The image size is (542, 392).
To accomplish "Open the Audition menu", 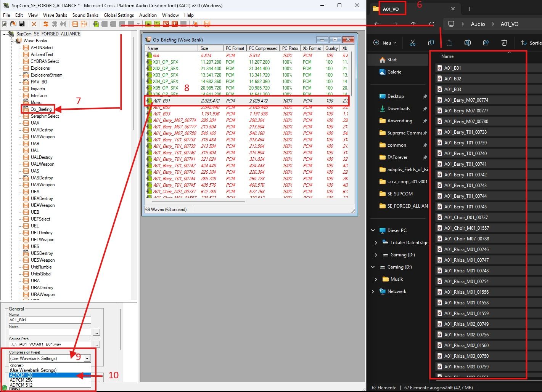I will 148,15.
